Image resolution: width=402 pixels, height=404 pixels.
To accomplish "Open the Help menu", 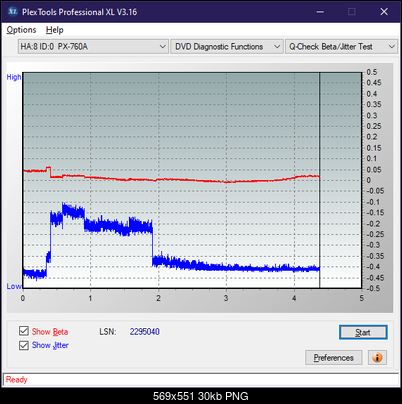I will [55, 30].
